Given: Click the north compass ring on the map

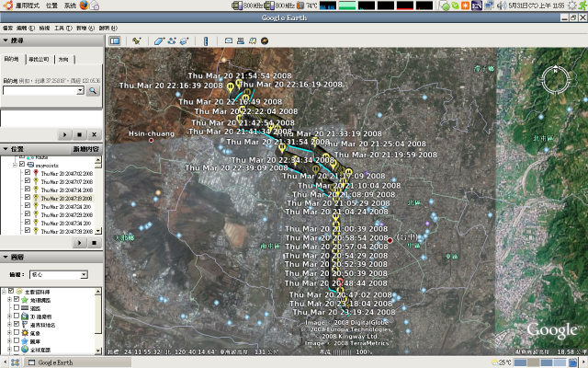Looking at the screenshot, I should click(555, 79).
